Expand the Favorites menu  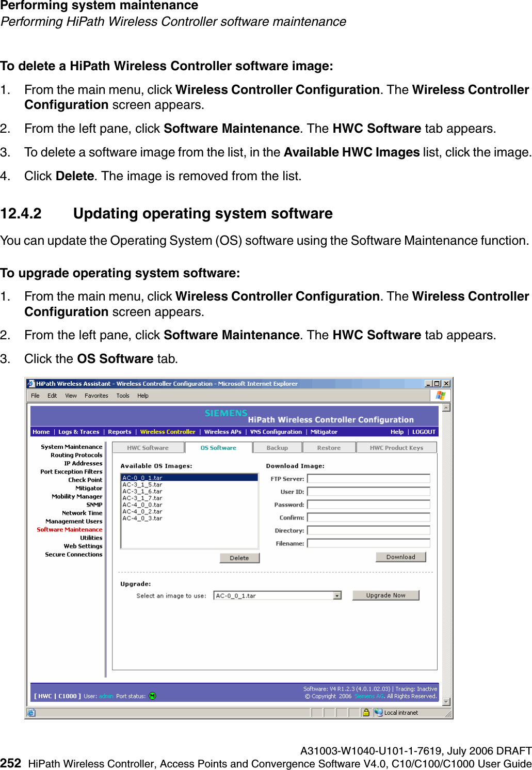click(96, 396)
